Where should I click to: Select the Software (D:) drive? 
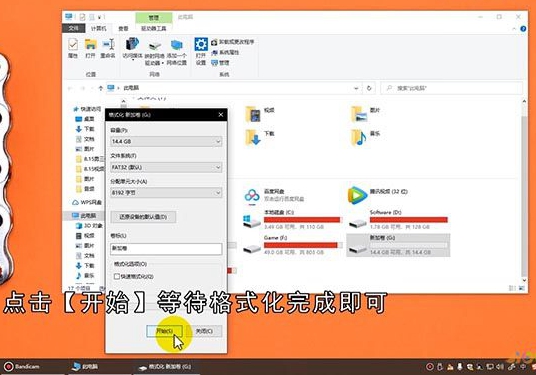coord(398,219)
